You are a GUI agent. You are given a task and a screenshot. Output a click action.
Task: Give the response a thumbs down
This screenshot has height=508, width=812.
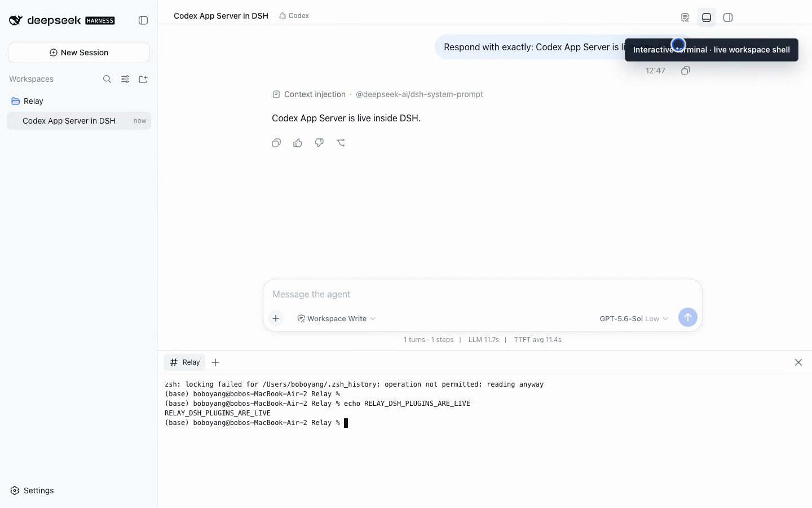319,143
